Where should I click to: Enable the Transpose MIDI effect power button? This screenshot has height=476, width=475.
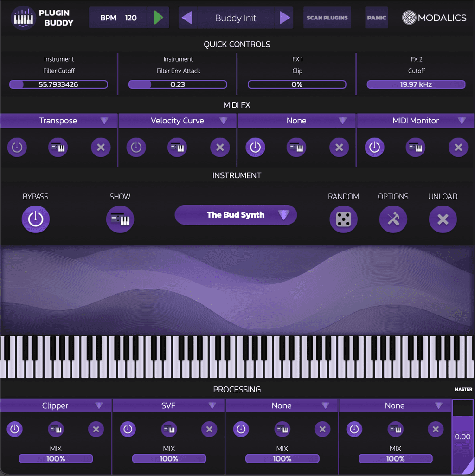pos(17,147)
